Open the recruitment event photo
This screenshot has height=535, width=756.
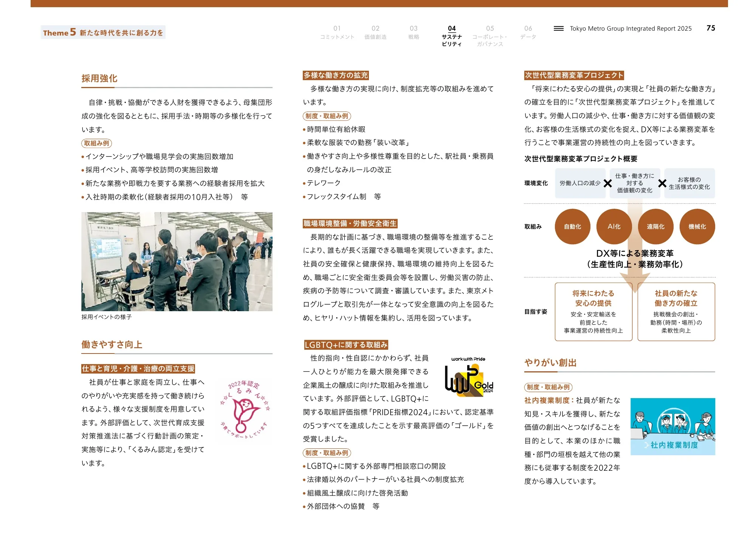click(177, 261)
